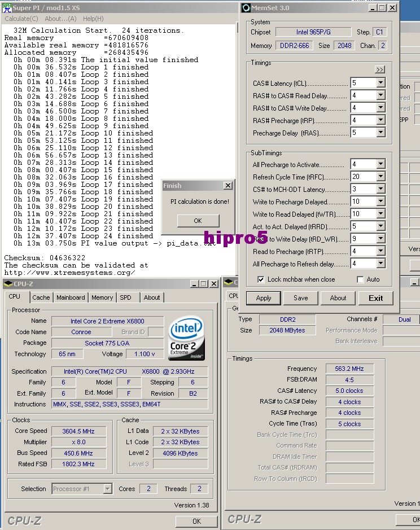Open the About...(A) menu in Super PI
This screenshot has width=420, height=530.
tap(60, 19)
